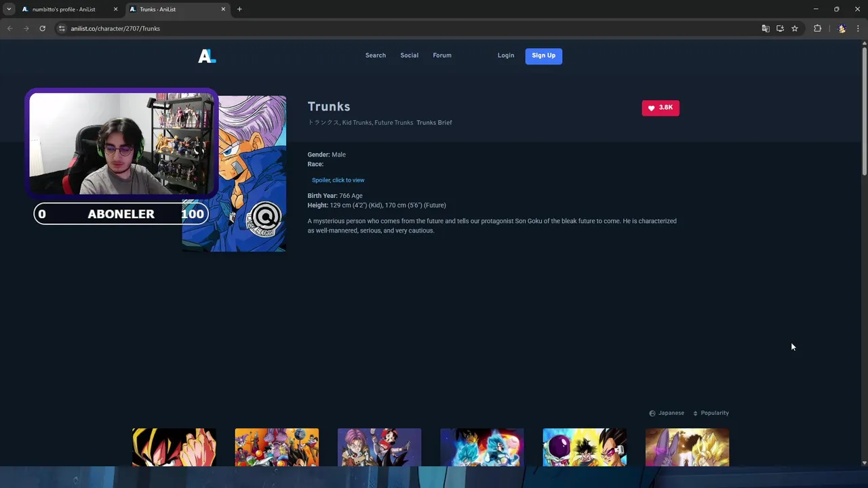Click the heart favourite button showing 3.8K
Screen dimensions: 868x488
pyautogui.click(x=660, y=108)
